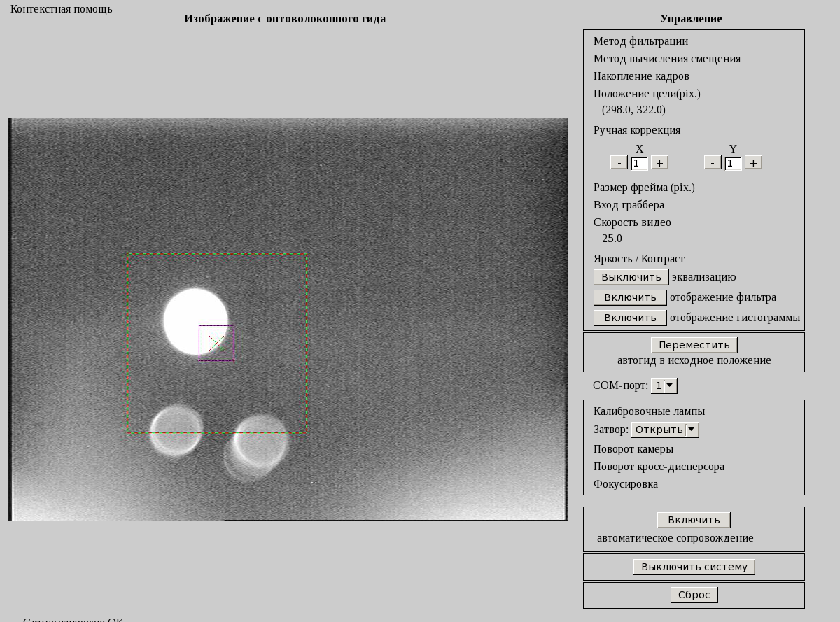Increase X manual correction with "+"

[658, 162]
